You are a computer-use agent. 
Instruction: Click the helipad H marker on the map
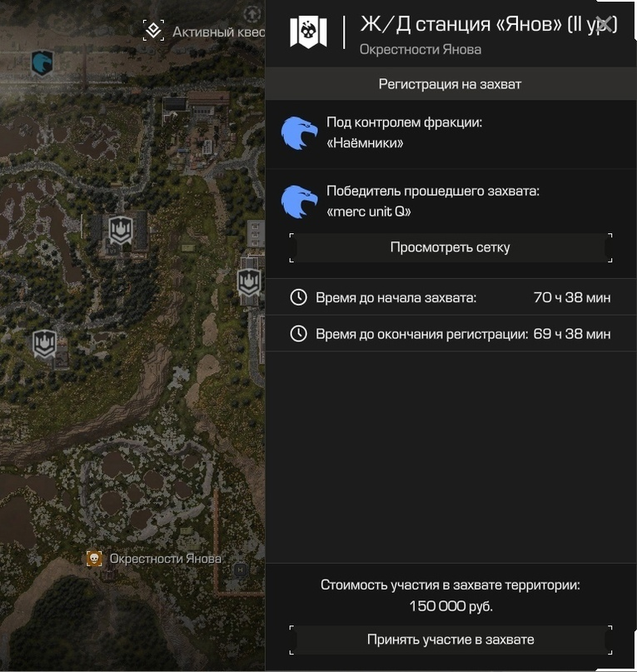pyautogui.click(x=240, y=570)
